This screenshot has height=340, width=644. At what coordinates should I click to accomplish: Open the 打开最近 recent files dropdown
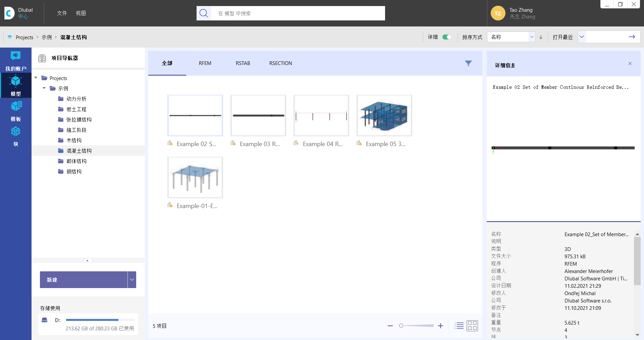(582, 37)
